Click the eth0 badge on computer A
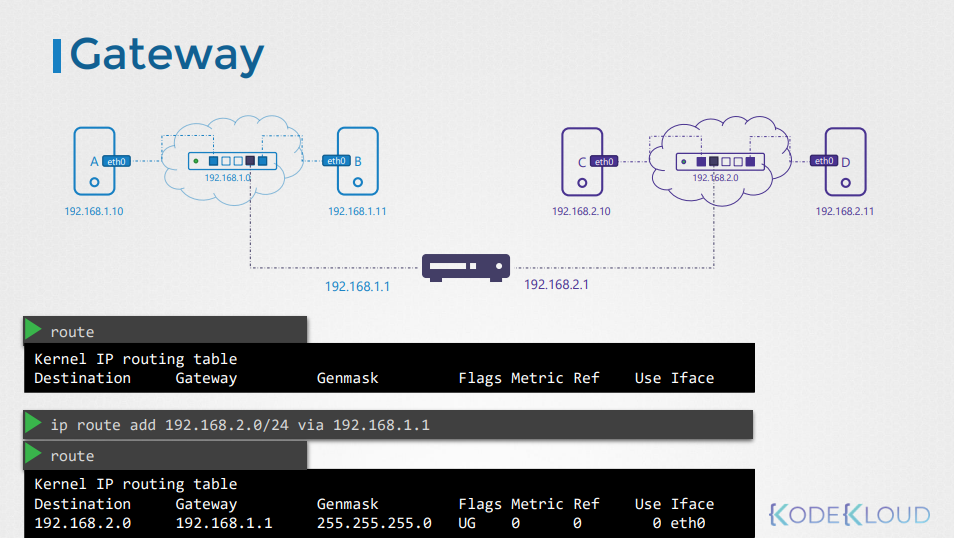 116,161
